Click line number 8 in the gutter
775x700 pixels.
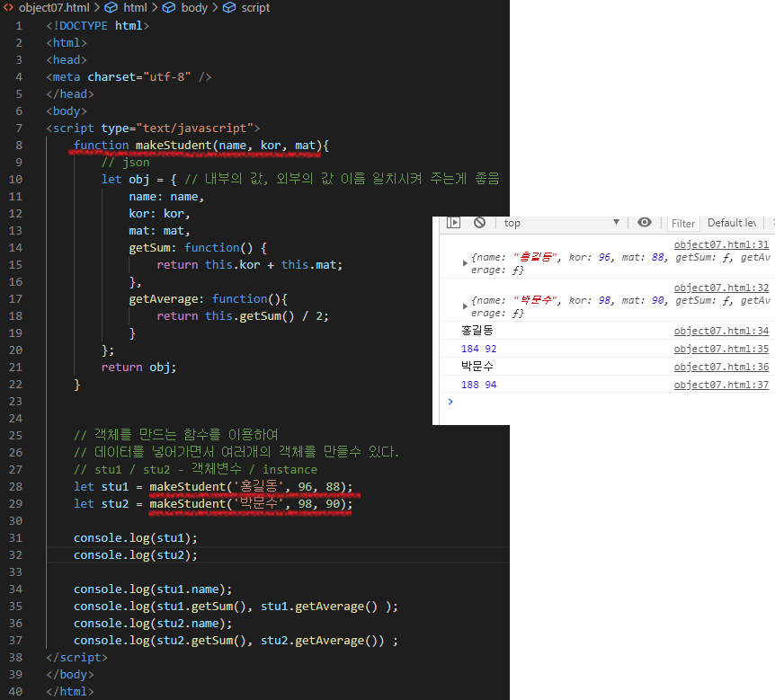click(x=19, y=146)
